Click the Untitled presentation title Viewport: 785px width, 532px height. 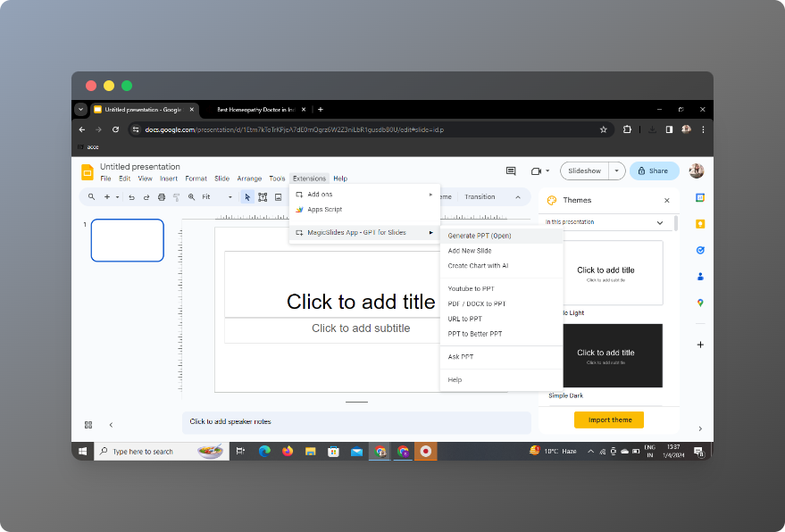[x=139, y=167]
